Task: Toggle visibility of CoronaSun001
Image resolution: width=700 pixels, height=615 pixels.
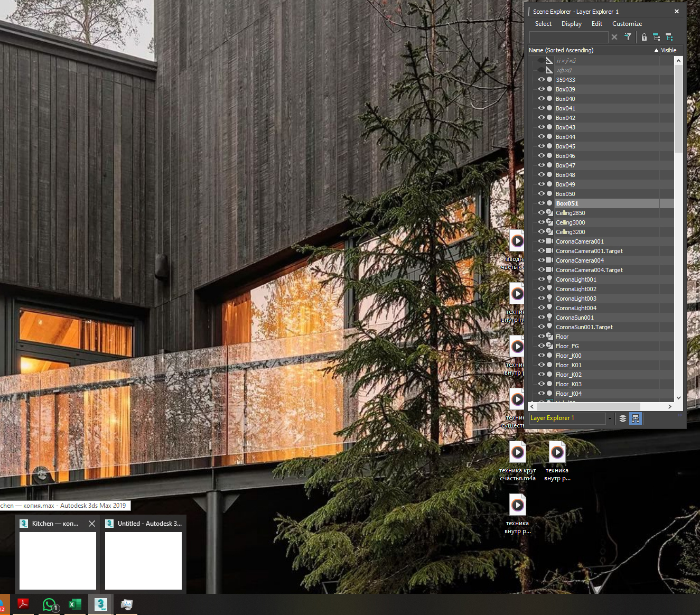Action: tap(541, 317)
